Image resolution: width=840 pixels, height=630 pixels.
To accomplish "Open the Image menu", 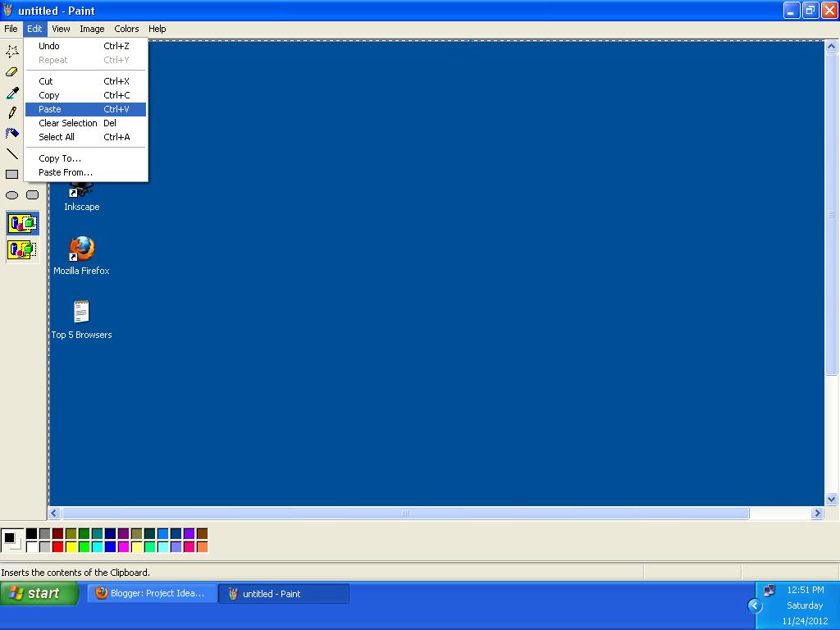I will click(x=92, y=29).
